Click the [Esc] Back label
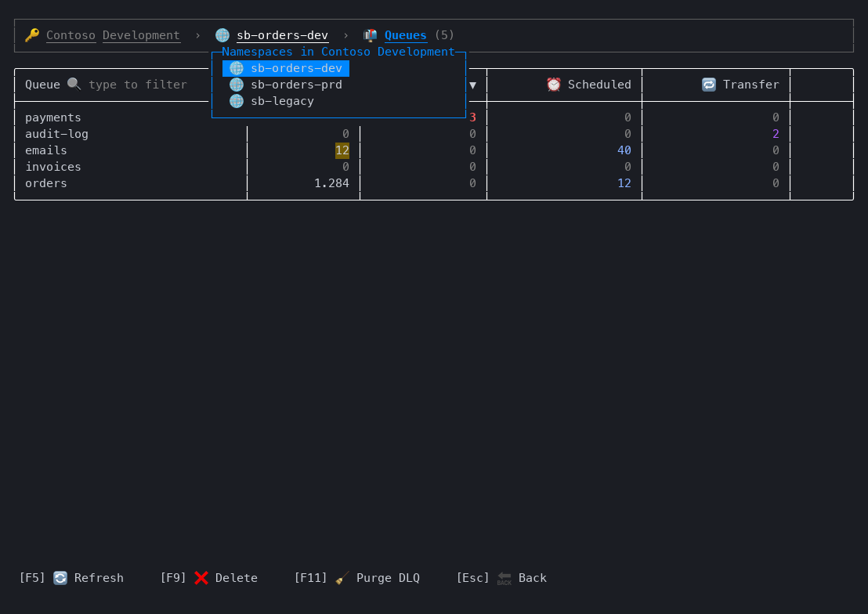 [501, 577]
